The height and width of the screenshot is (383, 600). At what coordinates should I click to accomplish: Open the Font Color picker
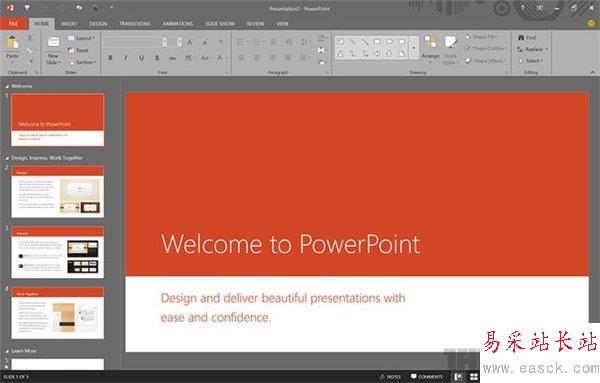coord(222,58)
